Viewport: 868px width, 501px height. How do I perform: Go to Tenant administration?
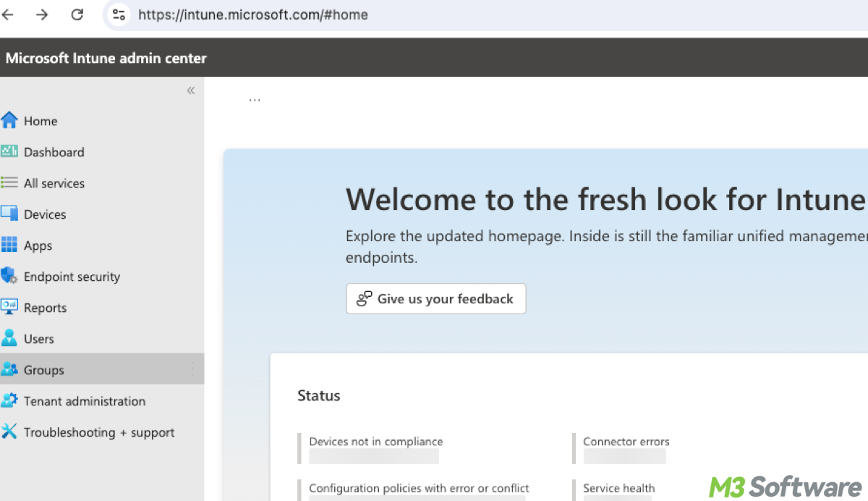click(x=102, y=401)
